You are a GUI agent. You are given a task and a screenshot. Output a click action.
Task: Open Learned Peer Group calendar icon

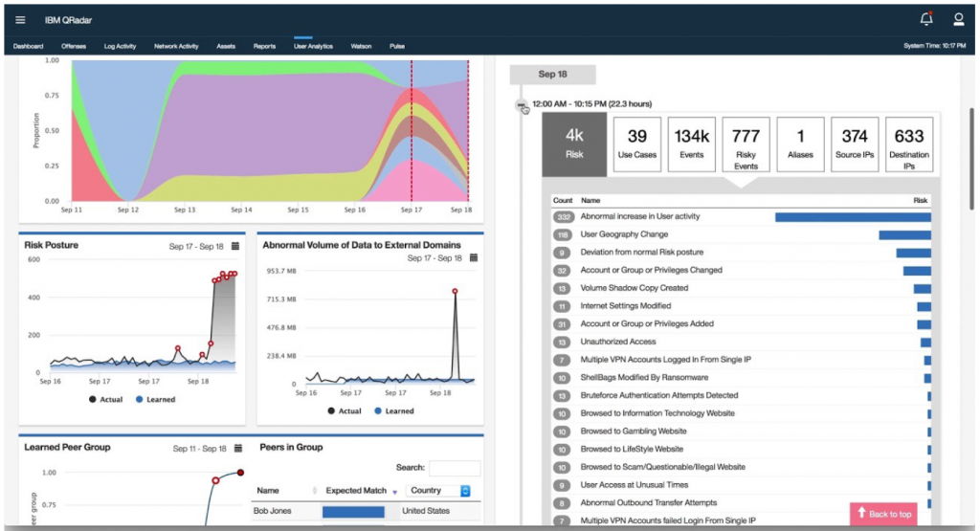[x=238, y=448]
